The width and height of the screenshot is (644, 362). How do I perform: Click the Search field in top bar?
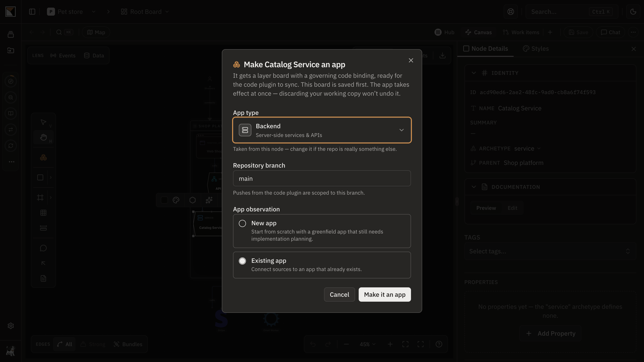572,12
